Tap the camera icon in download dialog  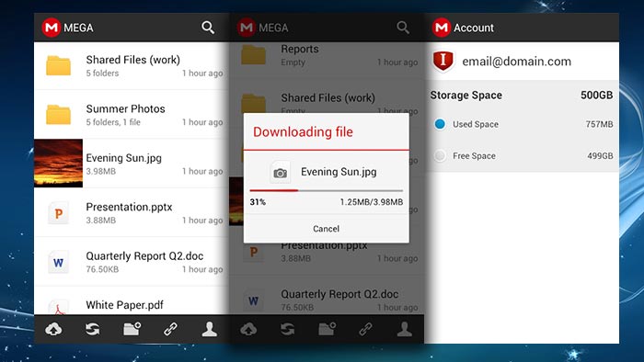[280, 172]
